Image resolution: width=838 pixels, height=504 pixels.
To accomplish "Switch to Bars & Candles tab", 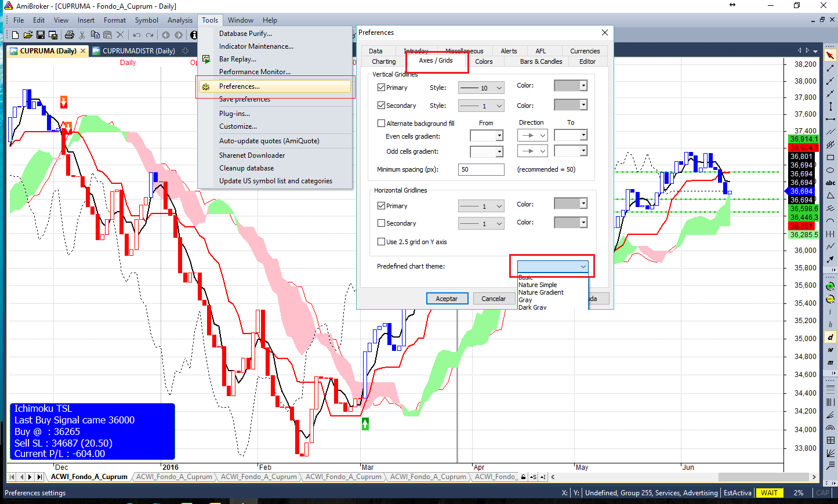I will pyautogui.click(x=540, y=61).
